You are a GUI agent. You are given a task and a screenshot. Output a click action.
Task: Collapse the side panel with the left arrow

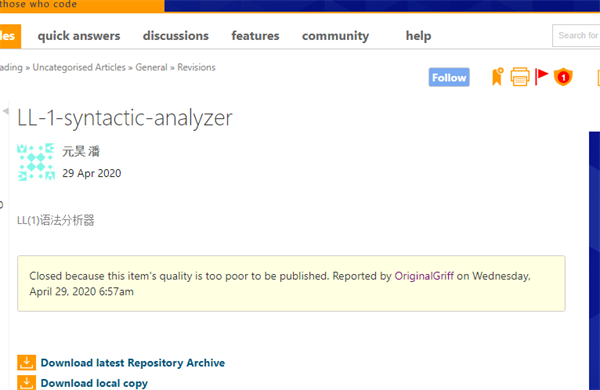click(x=5, y=111)
